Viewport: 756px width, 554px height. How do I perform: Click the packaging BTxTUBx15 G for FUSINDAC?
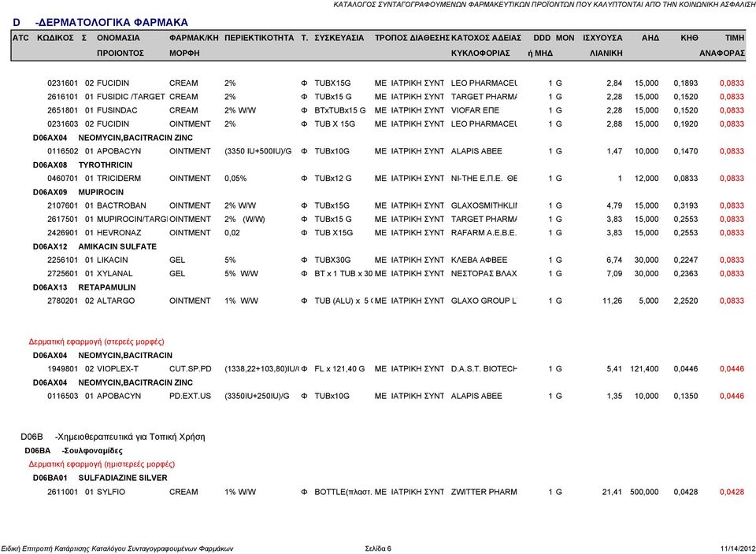[340, 110]
